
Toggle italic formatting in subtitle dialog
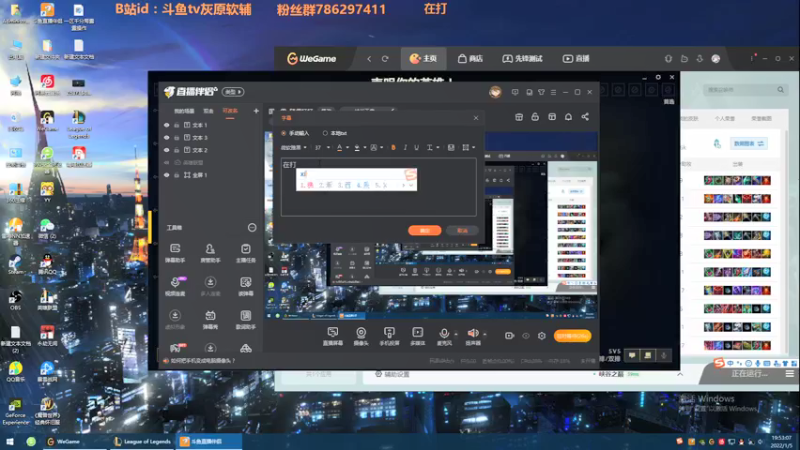pos(405,147)
